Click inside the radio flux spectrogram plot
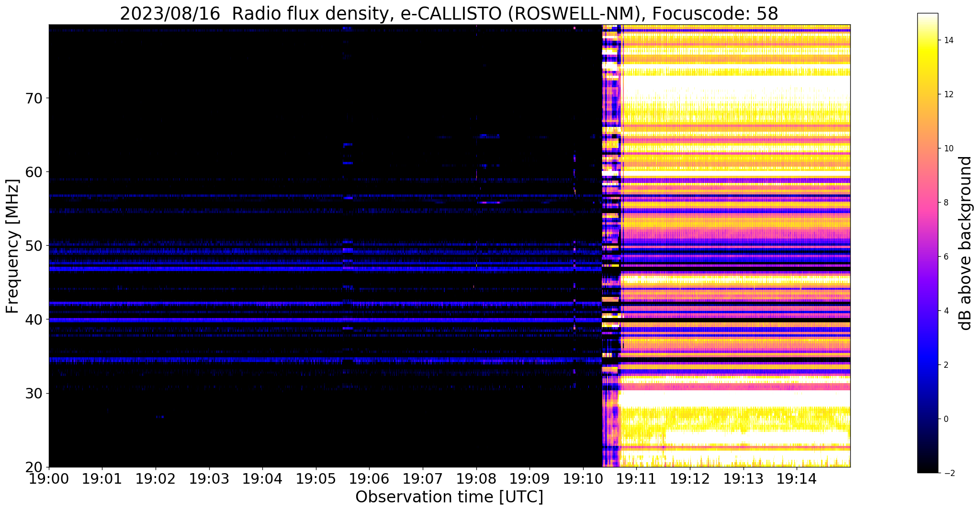This screenshot has height=511, width=980. point(450,246)
